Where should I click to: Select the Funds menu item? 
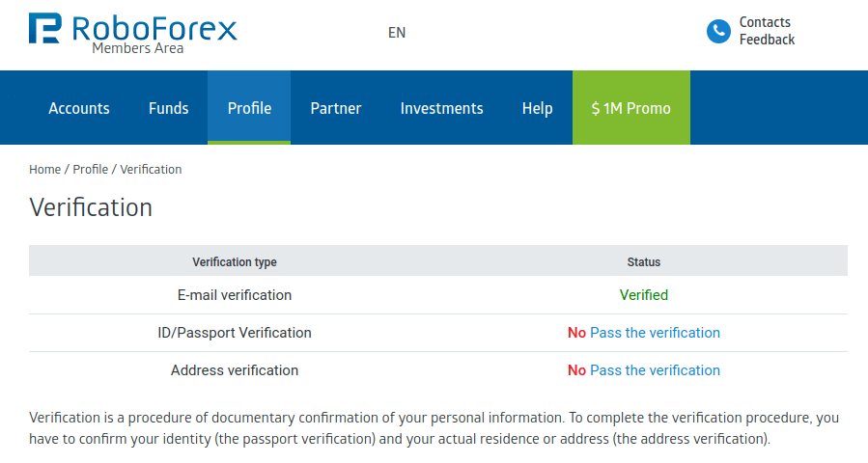click(169, 108)
